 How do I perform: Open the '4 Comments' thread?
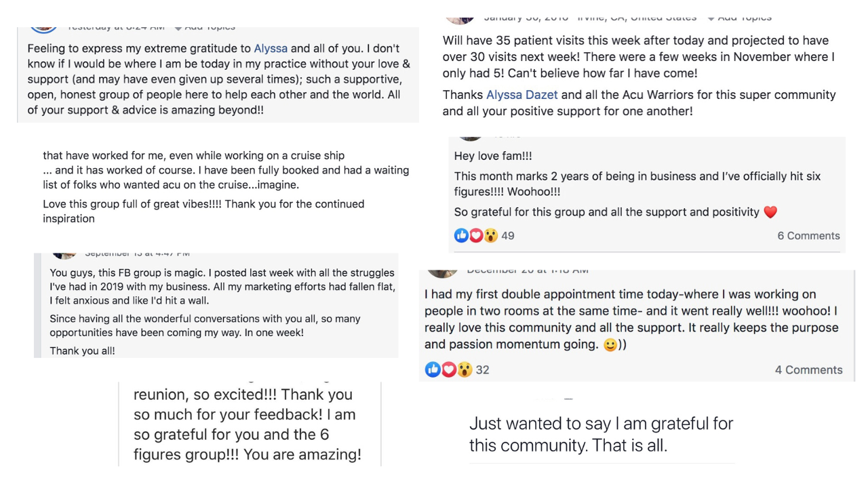[x=808, y=370]
